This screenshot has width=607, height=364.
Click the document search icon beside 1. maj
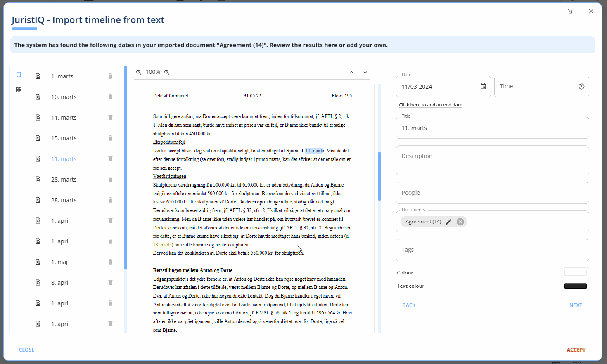[x=38, y=262]
